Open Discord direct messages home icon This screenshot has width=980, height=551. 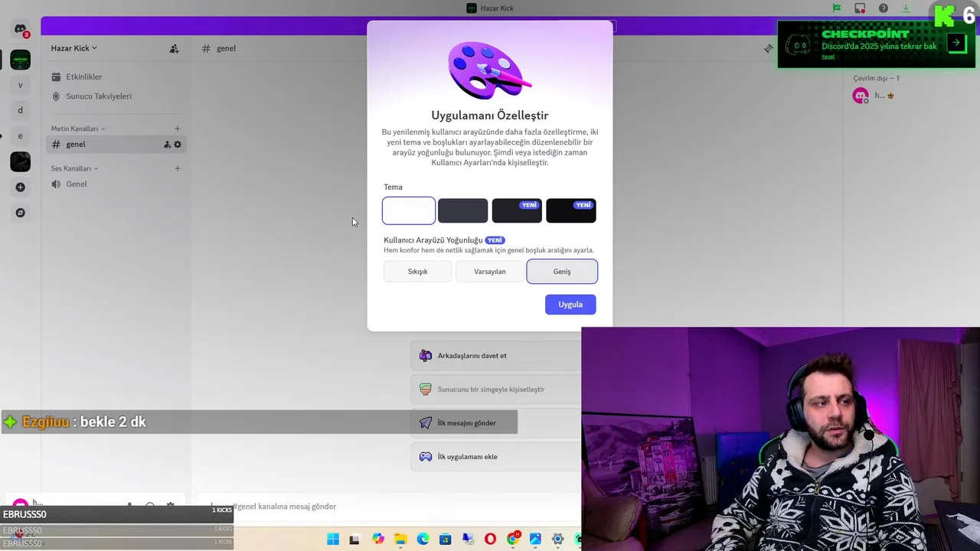click(20, 30)
